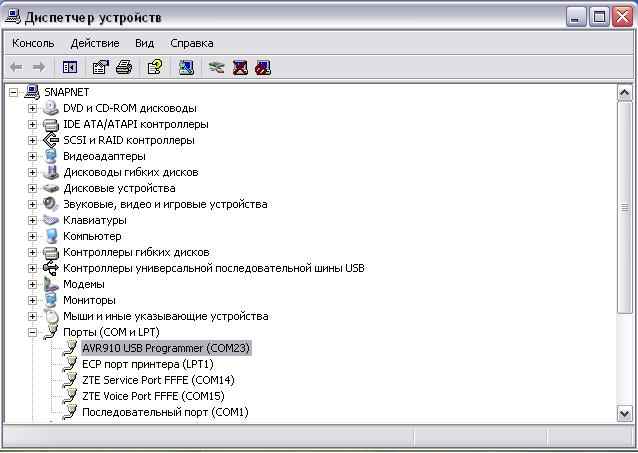Click the scrollbar up arrow
Viewport: 638px width, 453px height.
click(x=625, y=93)
